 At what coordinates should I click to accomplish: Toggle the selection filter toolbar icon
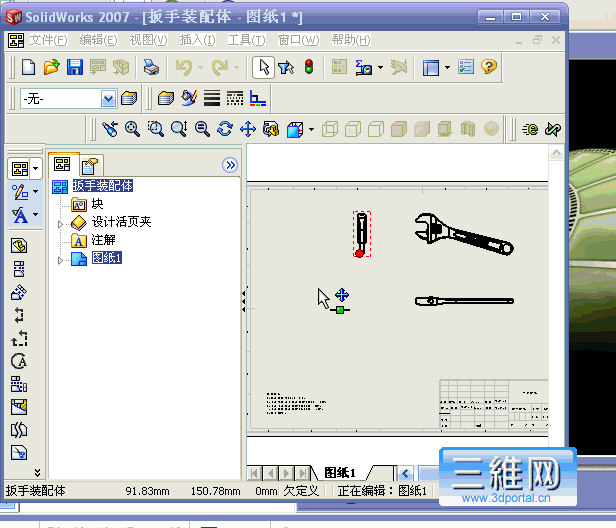[x=286, y=67]
